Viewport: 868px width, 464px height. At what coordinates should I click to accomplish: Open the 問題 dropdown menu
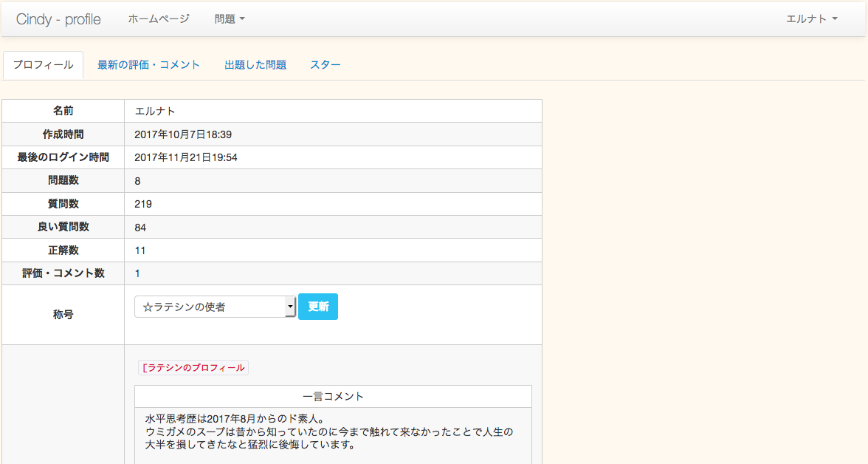point(230,19)
